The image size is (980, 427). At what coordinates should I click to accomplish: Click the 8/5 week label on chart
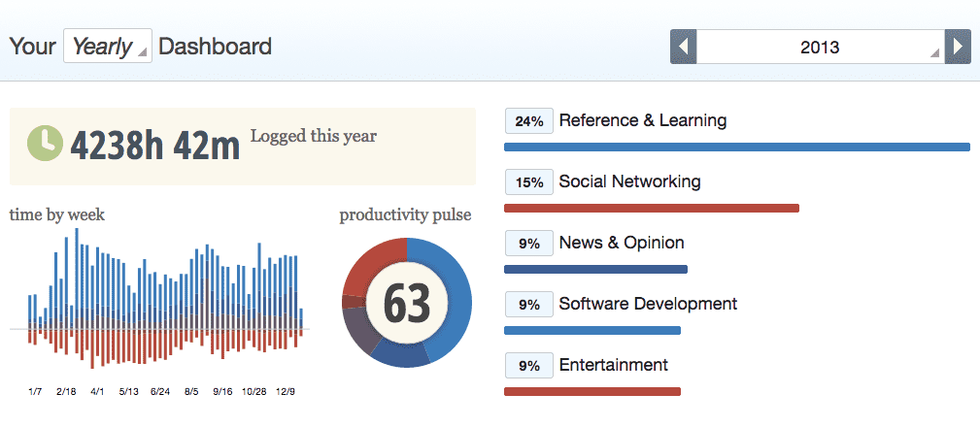191,392
